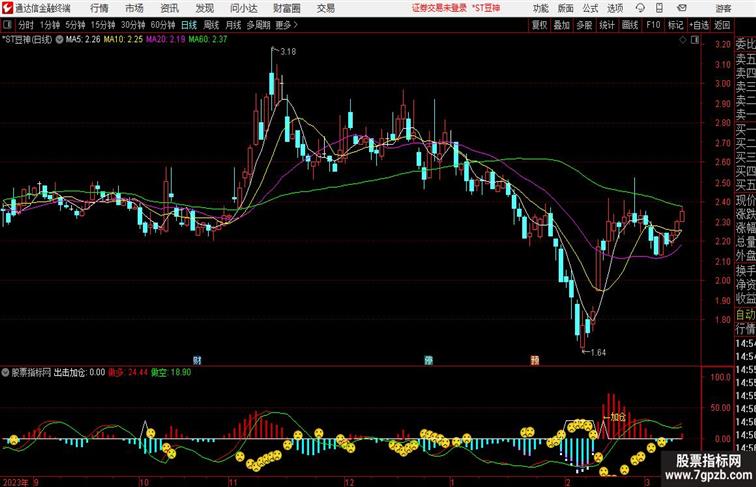Click the 做空: 18.90 indicator value
Image resolution: width=756 pixels, height=487 pixels.
pyautogui.click(x=171, y=372)
